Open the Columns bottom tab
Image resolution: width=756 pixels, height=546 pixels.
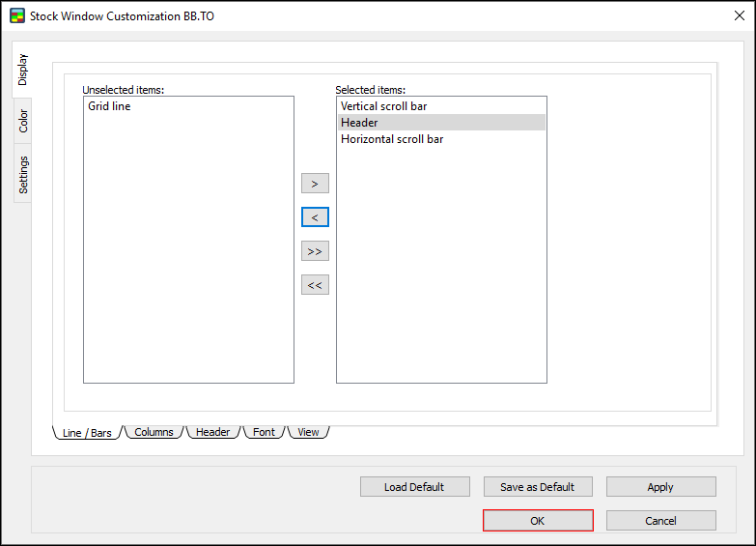coord(154,432)
